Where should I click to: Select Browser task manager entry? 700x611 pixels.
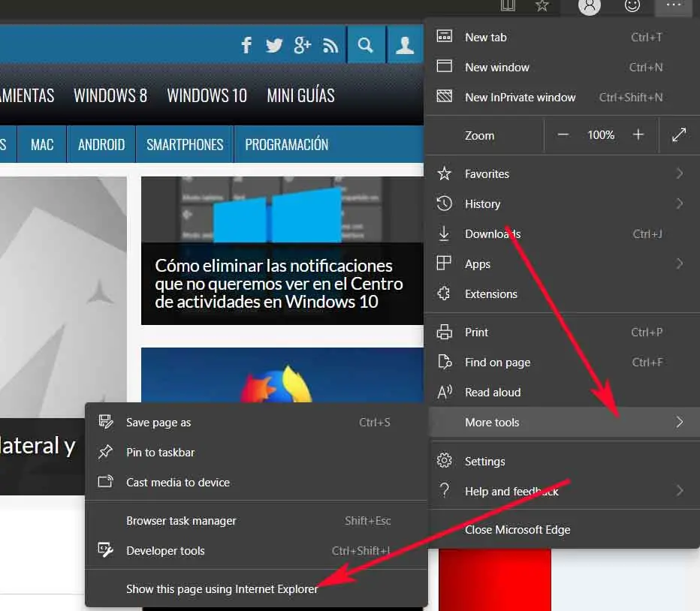[256, 520]
